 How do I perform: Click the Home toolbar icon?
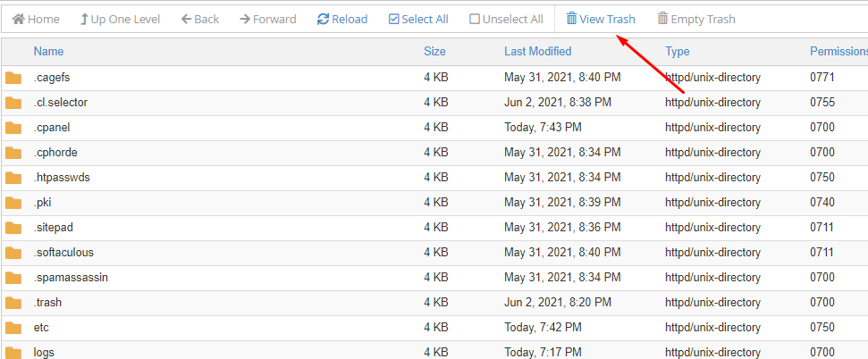[x=19, y=19]
